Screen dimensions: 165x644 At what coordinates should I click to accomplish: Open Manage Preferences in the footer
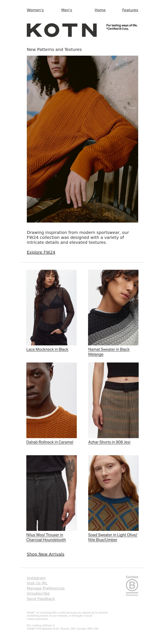coord(46,588)
